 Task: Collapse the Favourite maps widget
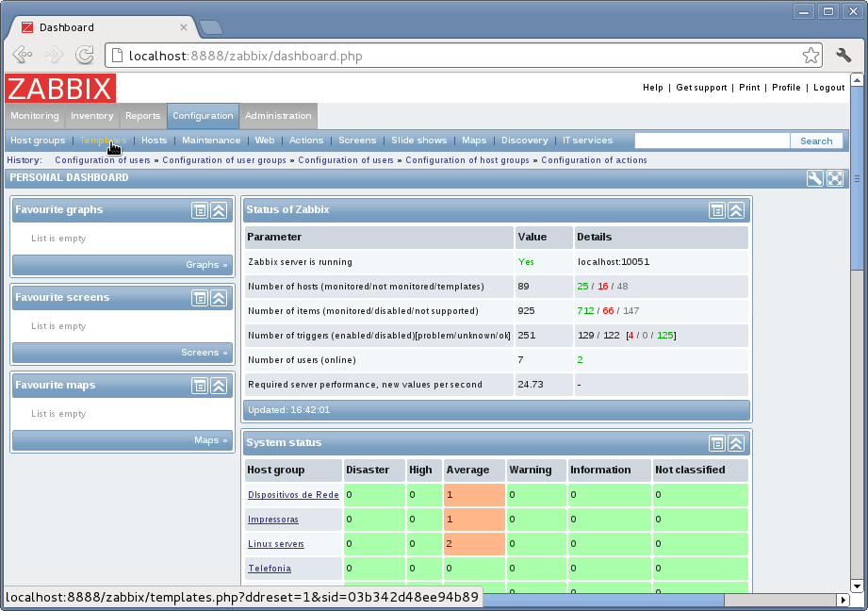(219, 386)
